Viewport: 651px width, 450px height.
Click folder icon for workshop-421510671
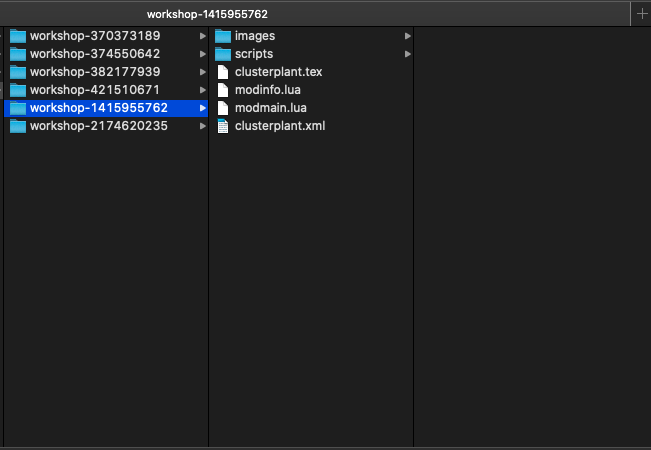tap(18, 90)
